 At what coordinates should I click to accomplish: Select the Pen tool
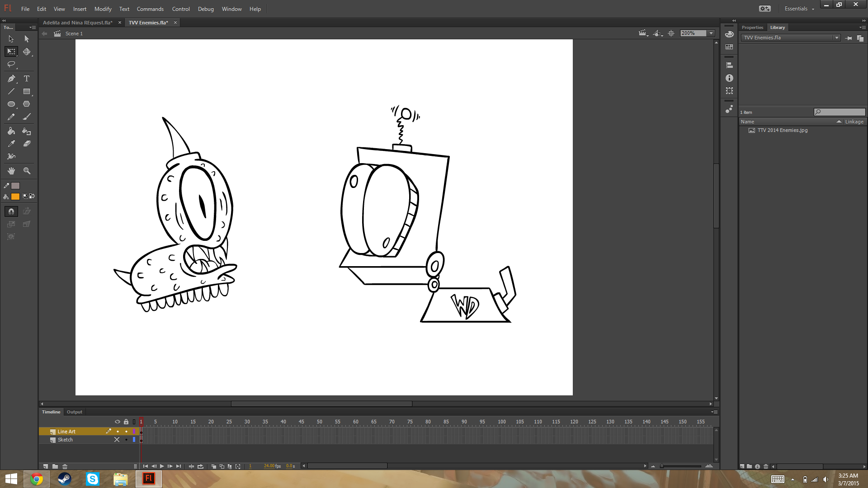tap(11, 79)
